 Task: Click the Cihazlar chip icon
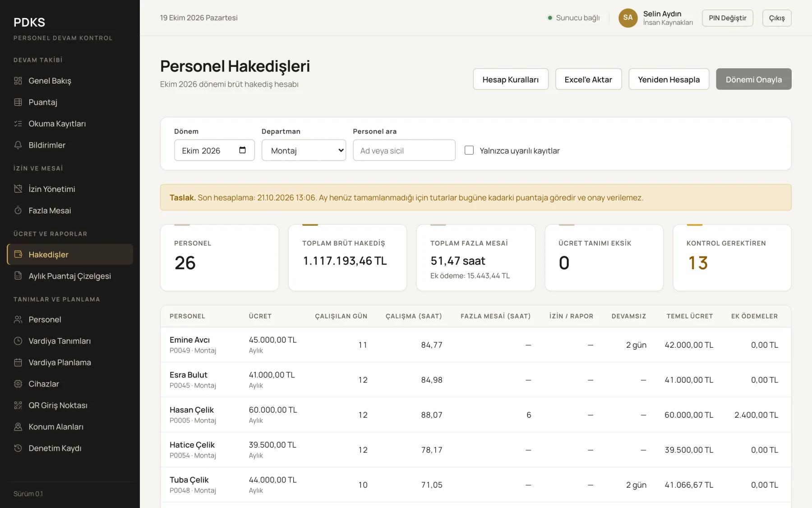(18, 384)
